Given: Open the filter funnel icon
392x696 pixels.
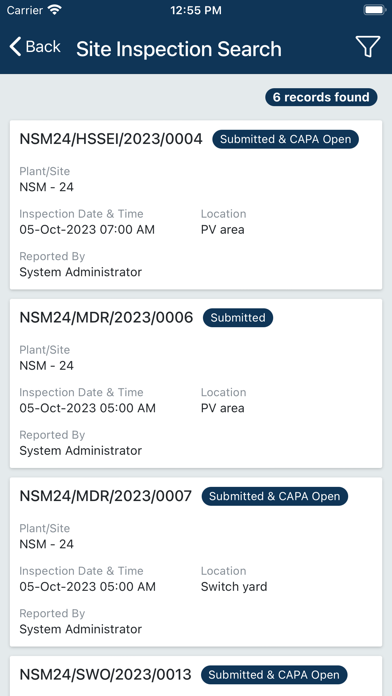Looking at the screenshot, I should (x=368, y=47).
